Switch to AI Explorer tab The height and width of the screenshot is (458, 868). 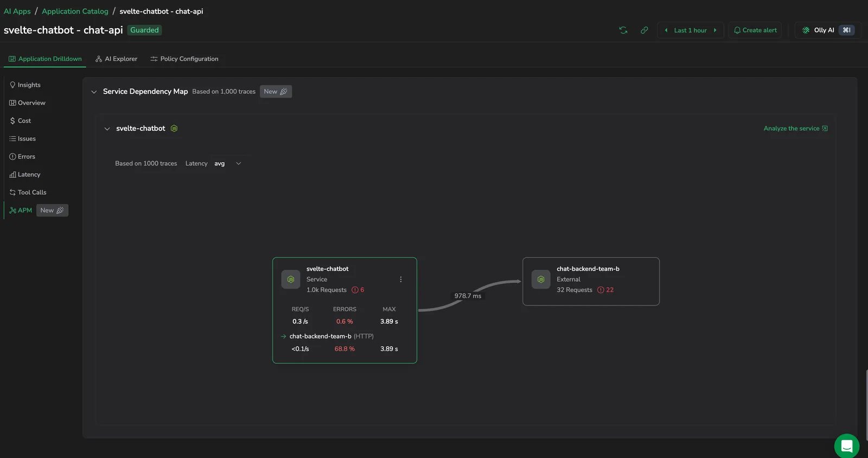116,59
